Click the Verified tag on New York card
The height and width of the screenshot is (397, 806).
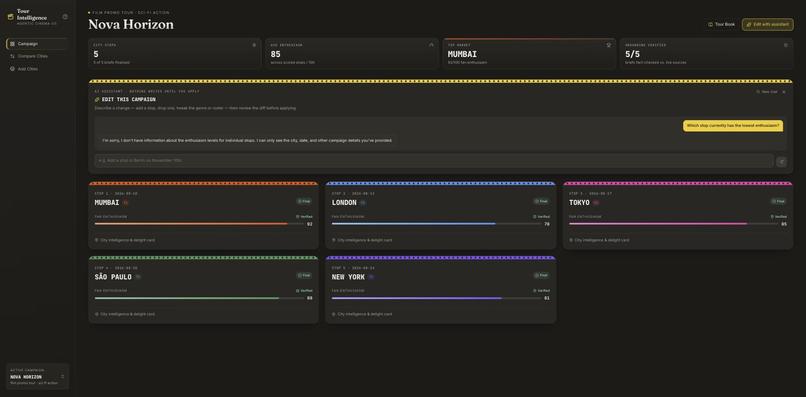click(x=541, y=291)
